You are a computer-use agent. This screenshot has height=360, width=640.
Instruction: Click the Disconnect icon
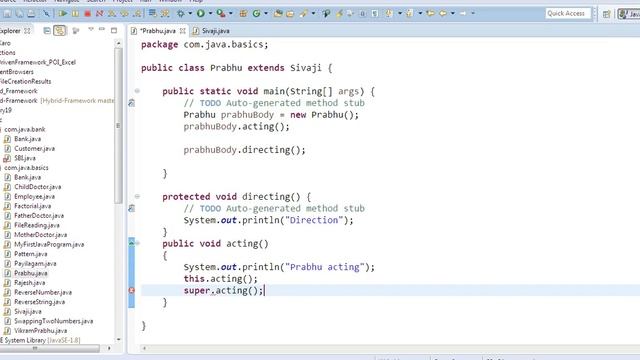point(99,14)
